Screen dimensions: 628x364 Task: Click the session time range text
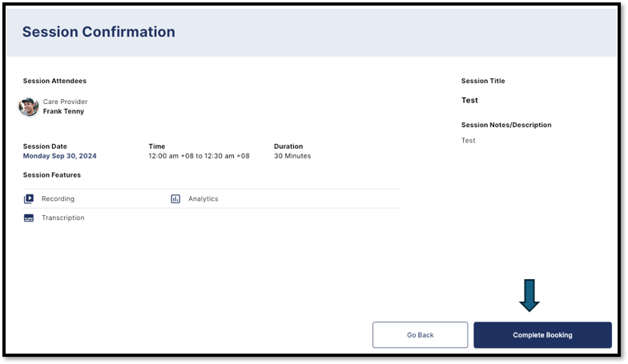[199, 156]
